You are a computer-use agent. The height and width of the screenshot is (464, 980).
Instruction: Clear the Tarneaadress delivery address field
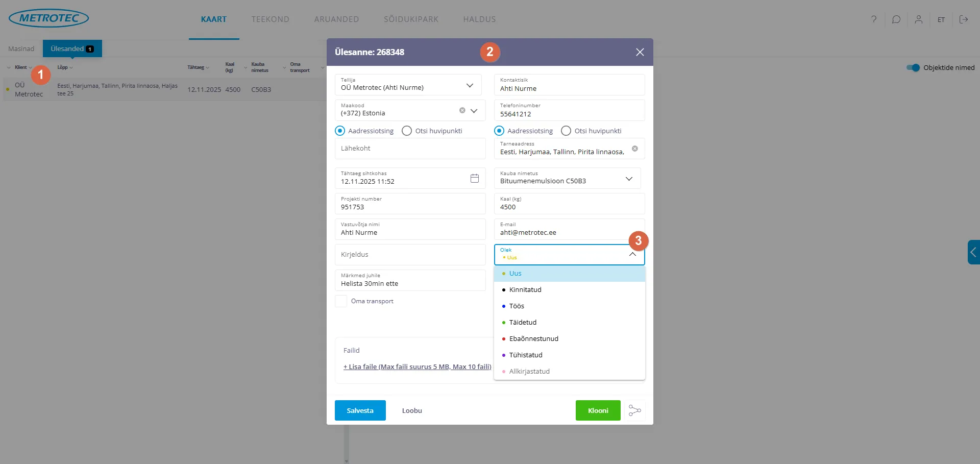click(634, 149)
